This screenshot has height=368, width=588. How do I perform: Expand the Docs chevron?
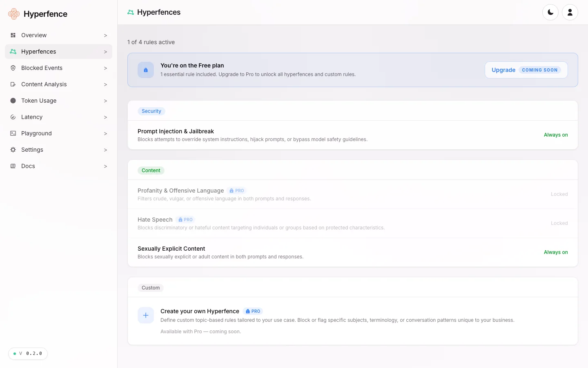tap(105, 166)
